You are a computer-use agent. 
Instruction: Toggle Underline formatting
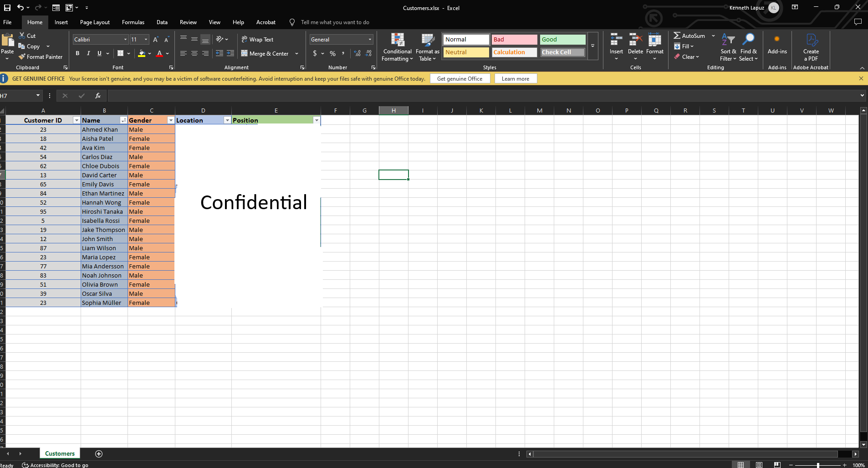(99, 53)
